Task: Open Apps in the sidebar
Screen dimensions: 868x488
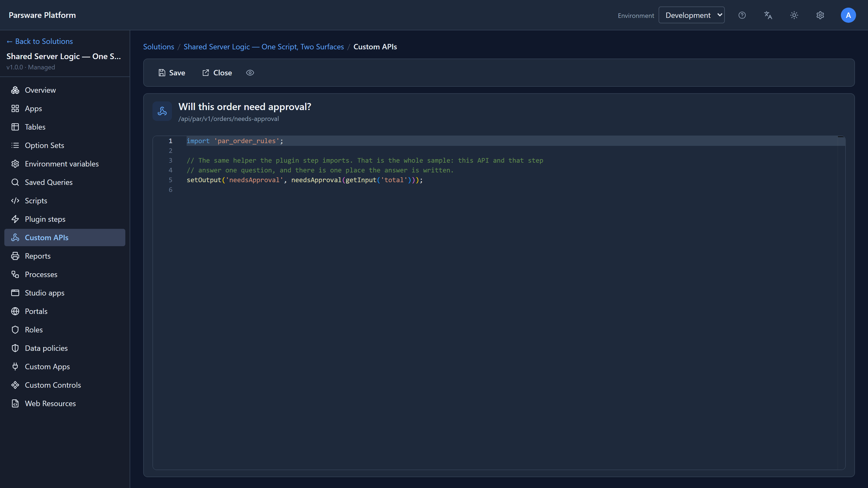Action: click(65, 108)
